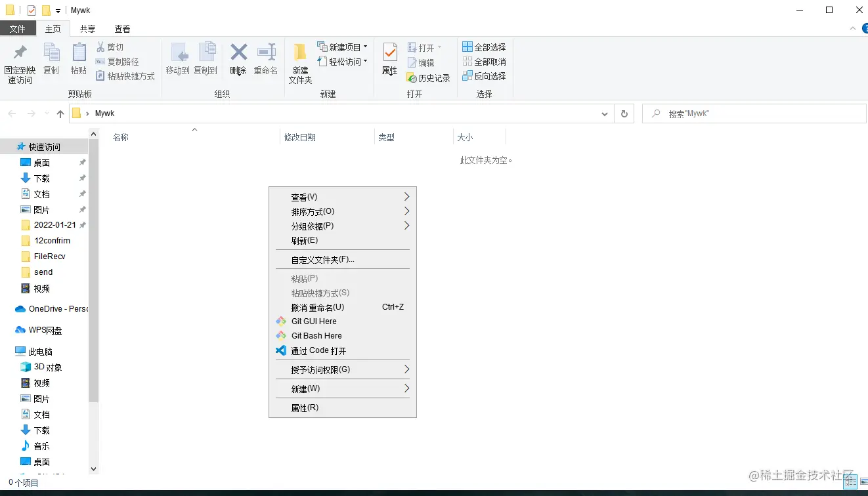Viewport: 868px width, 496px height.
Task: Expand the 分组依据(P) submenu
Action: [343, 226]
